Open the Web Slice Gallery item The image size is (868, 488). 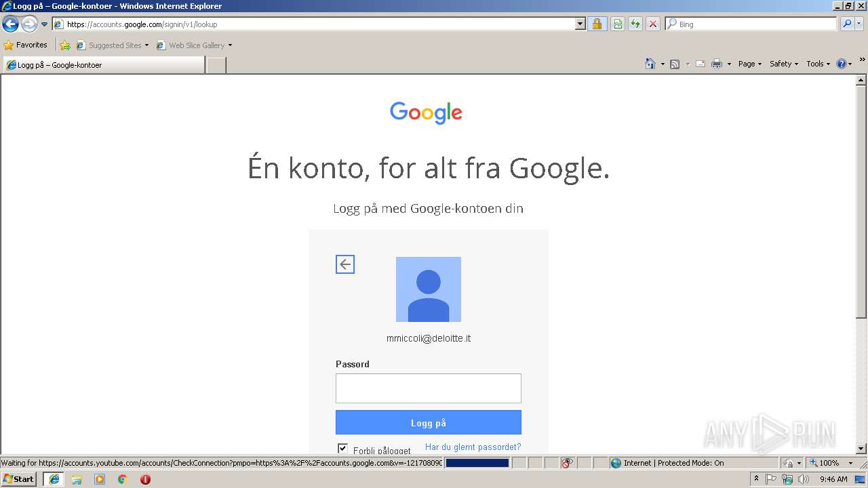[x=194, y=45]
